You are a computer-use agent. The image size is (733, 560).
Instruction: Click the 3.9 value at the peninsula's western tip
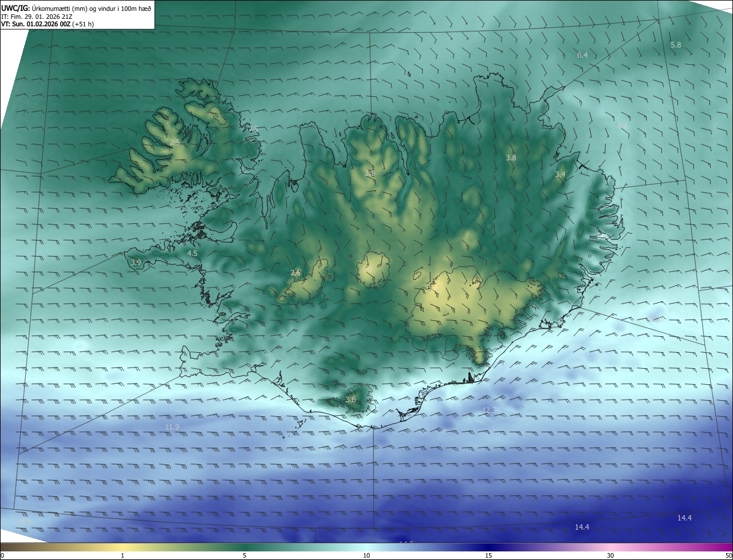(x=136, y=262)
